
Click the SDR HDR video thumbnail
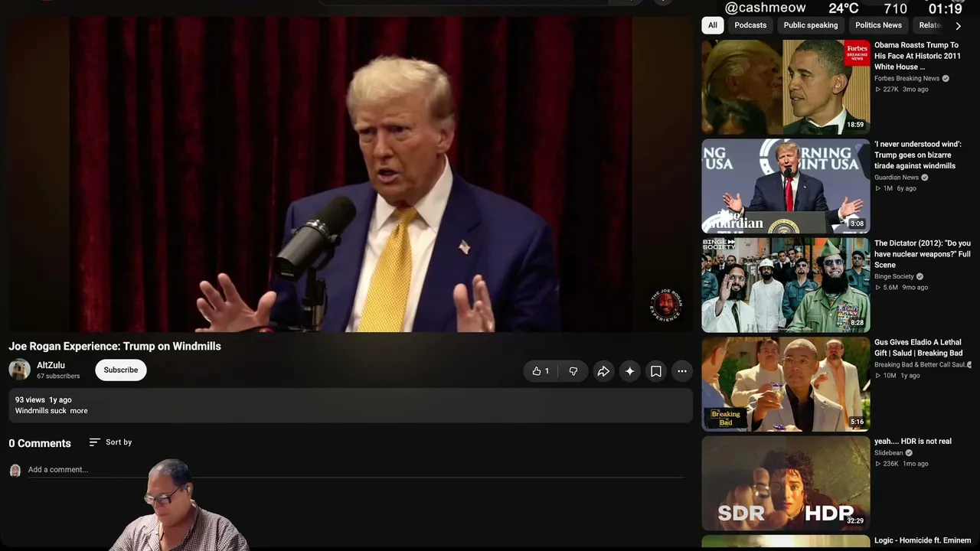pos(786,484)
